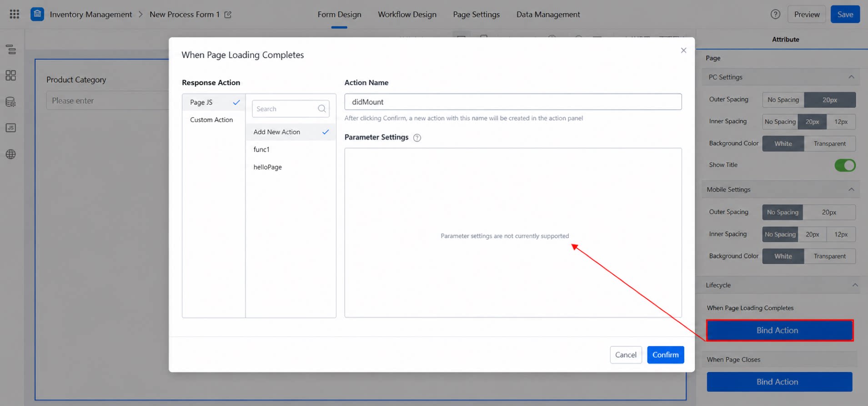Open the data source sidebar icon

[11, 102]
